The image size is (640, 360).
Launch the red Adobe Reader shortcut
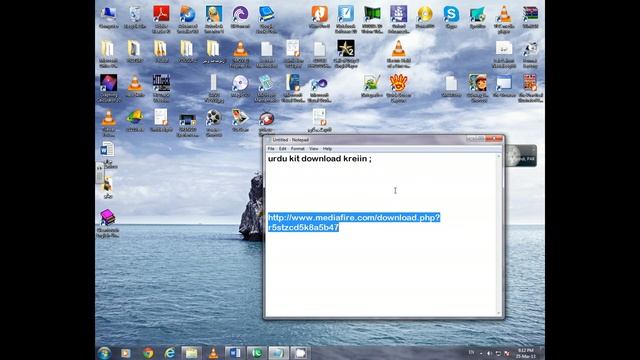click(x=161, y=18)
